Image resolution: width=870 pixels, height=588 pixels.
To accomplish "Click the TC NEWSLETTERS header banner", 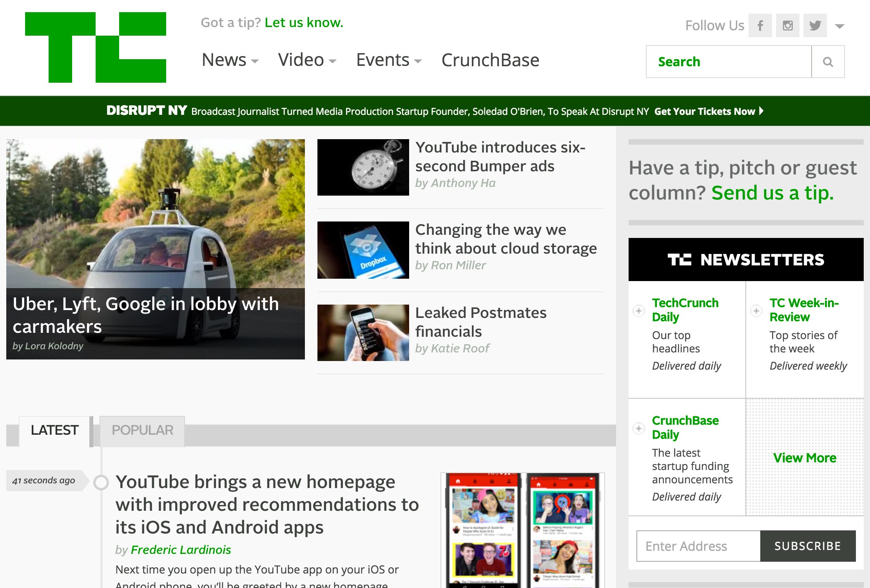I will point(746,260).
